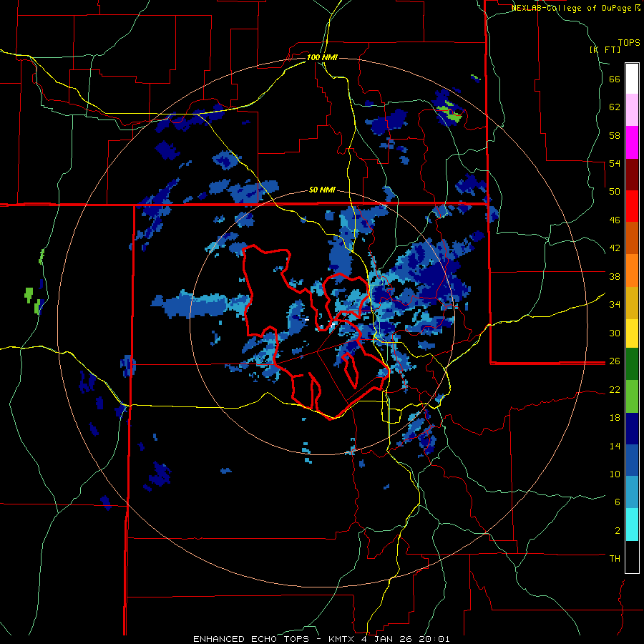Choose the orange 42 kft legend swatch
Screen dimensions: 644x644
pyautogui.click(x=632, y=270)
